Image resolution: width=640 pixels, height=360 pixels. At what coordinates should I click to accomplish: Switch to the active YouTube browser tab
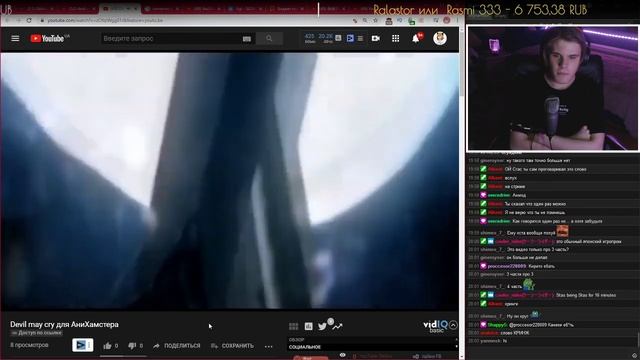tap(119, 9)
